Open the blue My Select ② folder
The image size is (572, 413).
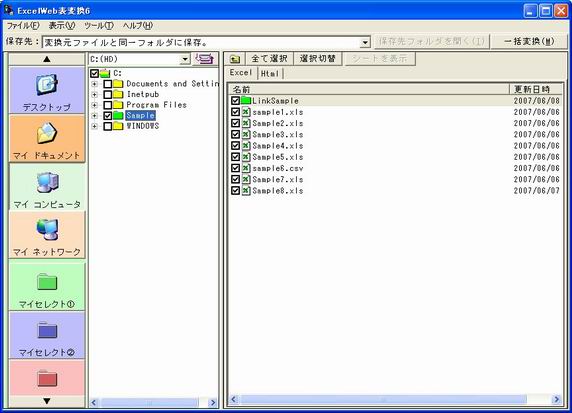(47, 330)
